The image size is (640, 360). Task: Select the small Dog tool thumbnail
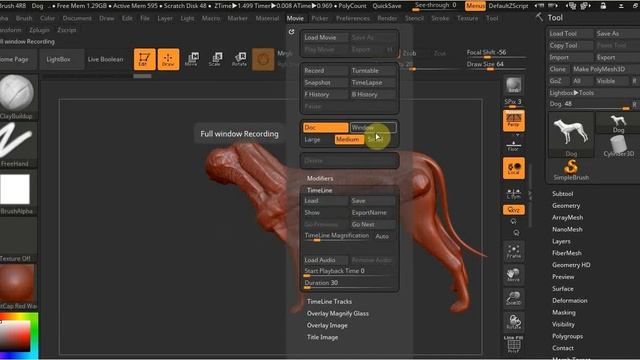point(618,123)
